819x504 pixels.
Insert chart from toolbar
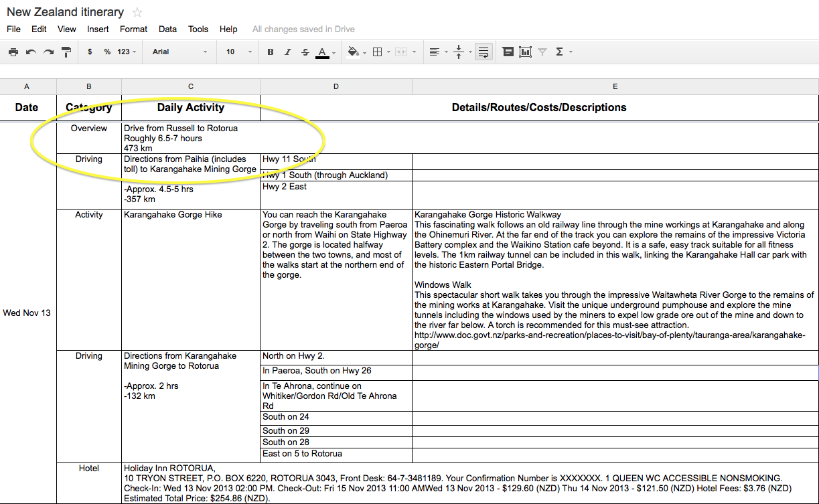(x=526, y=52)
